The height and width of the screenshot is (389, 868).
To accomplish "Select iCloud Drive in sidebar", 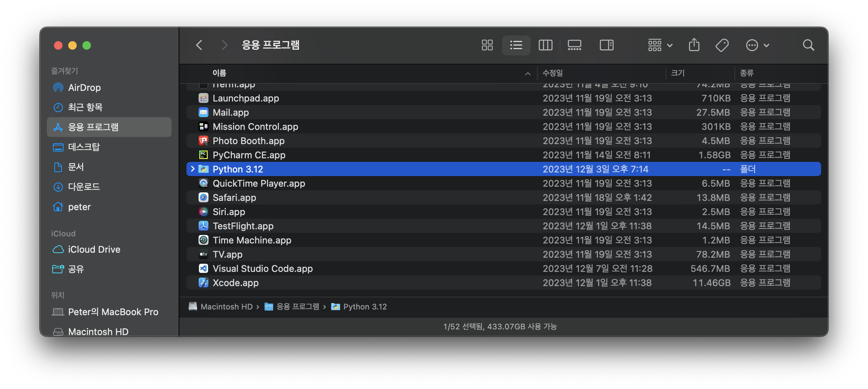I will tap(94, 250).
